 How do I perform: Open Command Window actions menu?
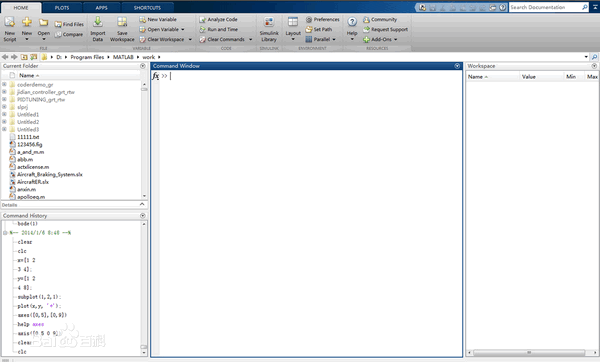457,66
